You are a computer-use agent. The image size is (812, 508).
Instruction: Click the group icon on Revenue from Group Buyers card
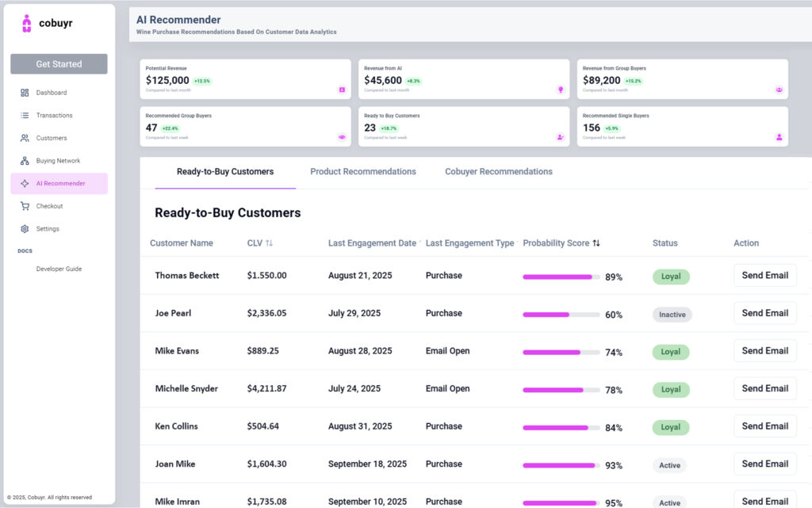point(779,90)
